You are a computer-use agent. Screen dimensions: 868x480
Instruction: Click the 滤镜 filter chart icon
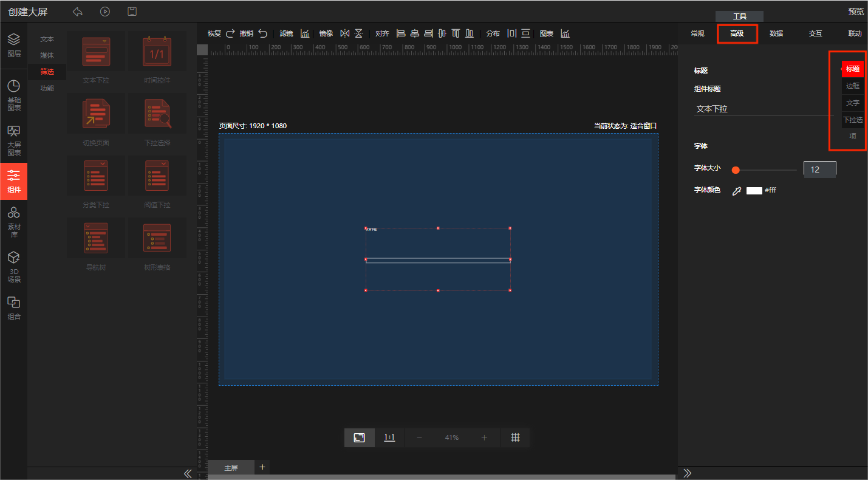[x=305, y=33]
